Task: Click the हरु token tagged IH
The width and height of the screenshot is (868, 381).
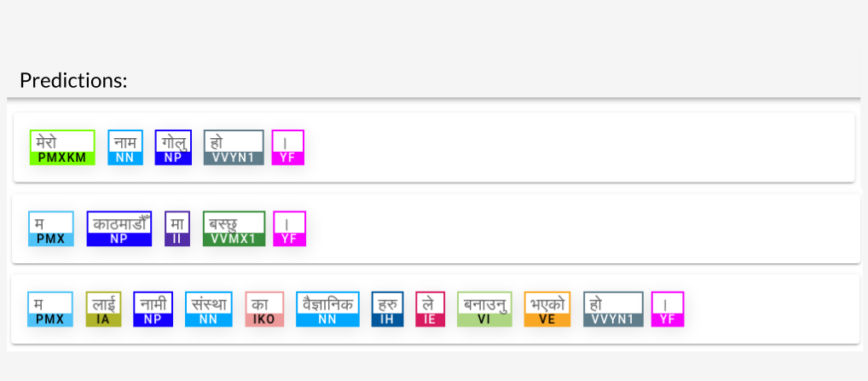Action: (388, 309)
